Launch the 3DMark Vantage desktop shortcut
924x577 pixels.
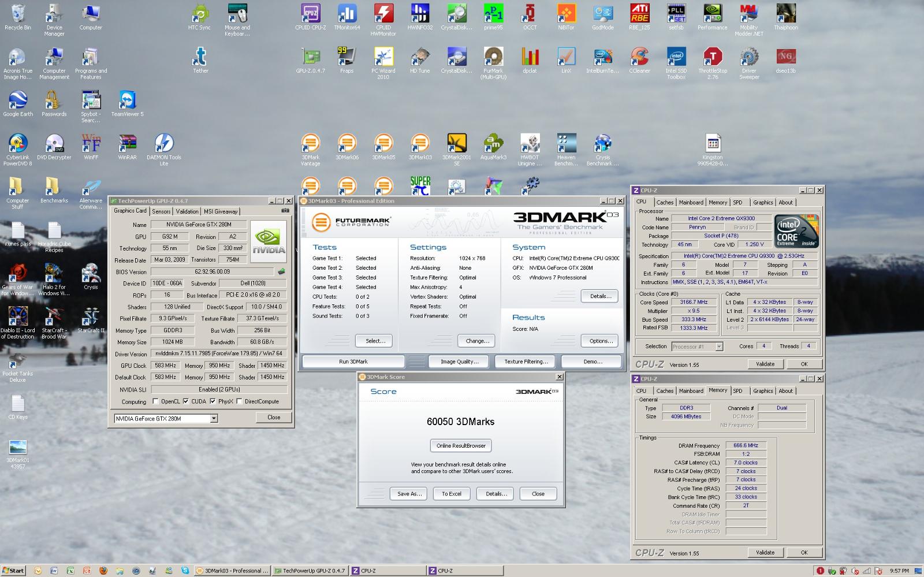pos(311,150)
